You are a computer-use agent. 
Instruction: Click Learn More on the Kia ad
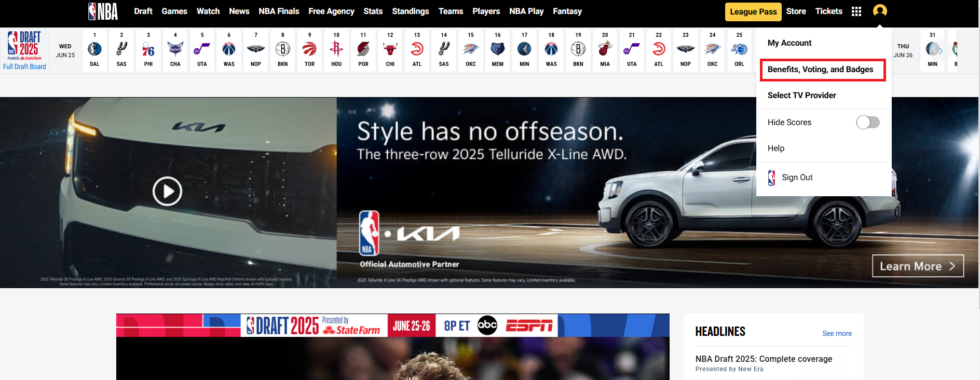click(x=918, y=266)
